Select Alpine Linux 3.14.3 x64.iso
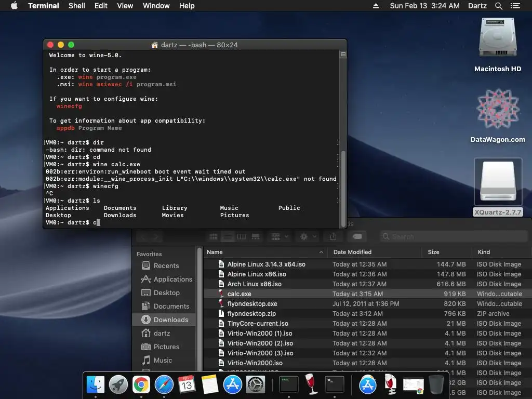Screen dimensions: 532x399 tap(367, 264)
